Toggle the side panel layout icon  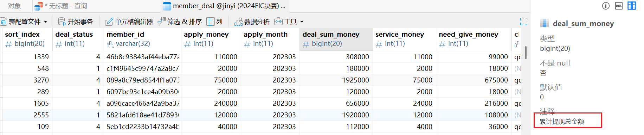coord(632,6)
